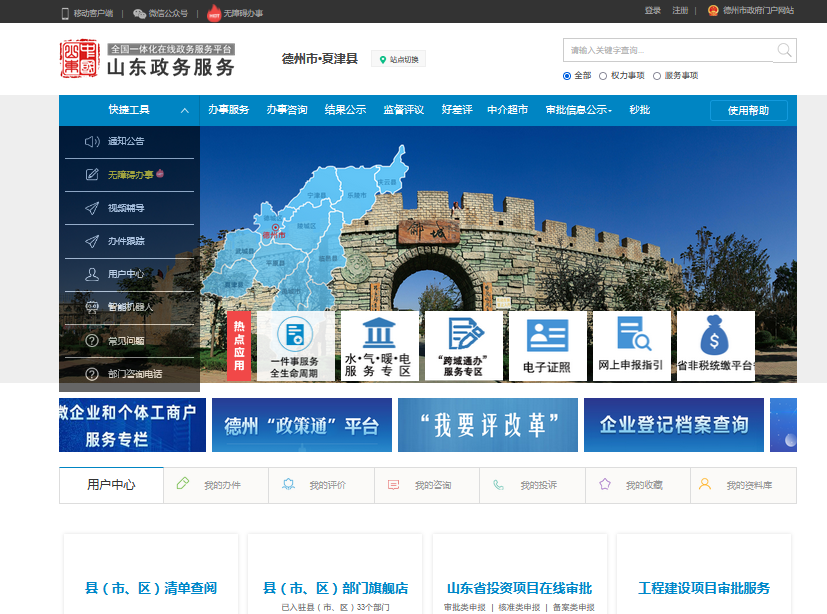Open the 站点切换 site switcher
The height and width of the screenshot is (614, 827).
(398, 60)
